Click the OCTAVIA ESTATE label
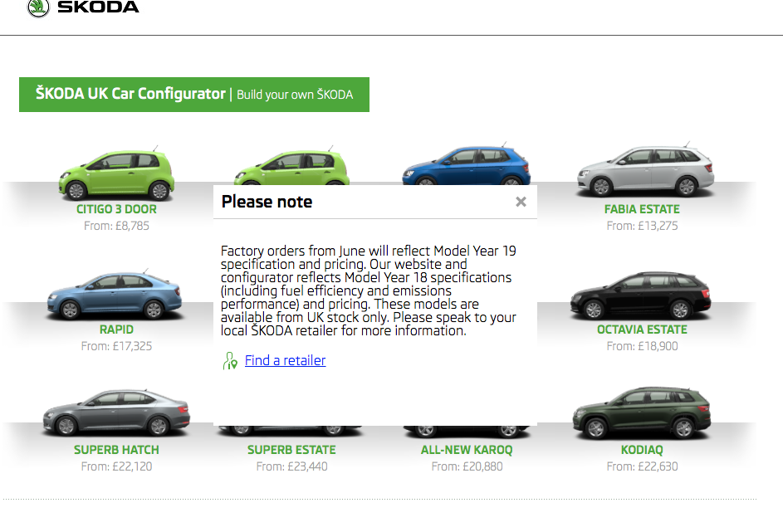Image resolution: width=783 pixels, height=532 pixels. 642,329
